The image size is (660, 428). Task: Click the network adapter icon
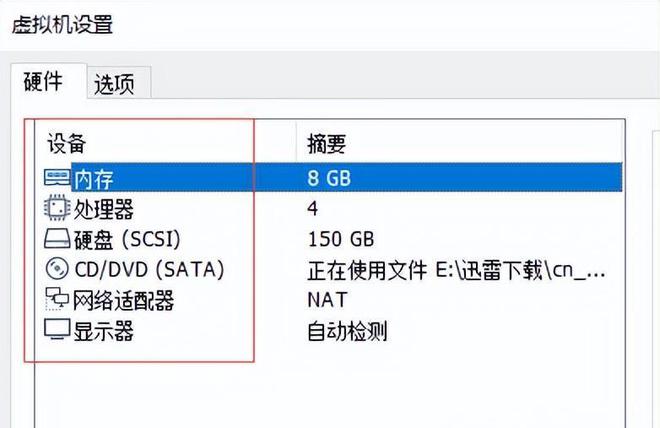58,300
